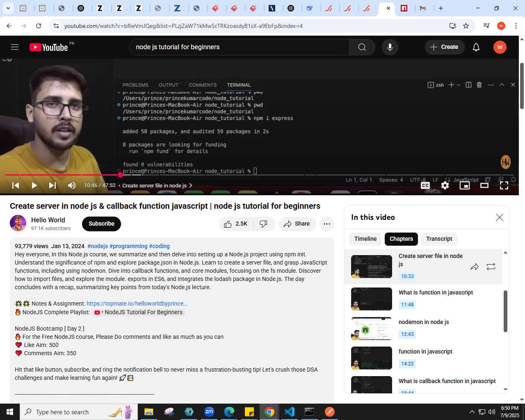
Task: Open File Explorer from taskbar
Action: coord(148,412)
